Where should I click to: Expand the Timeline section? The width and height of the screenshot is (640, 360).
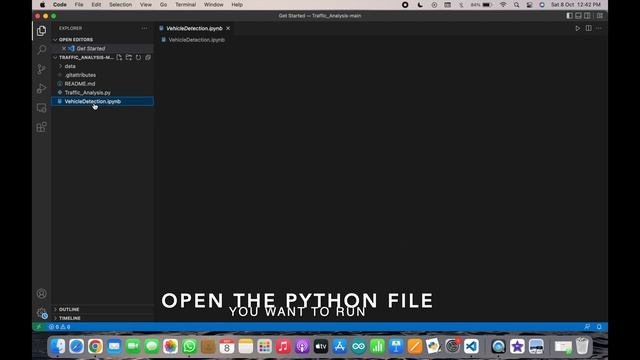[56, 318]
